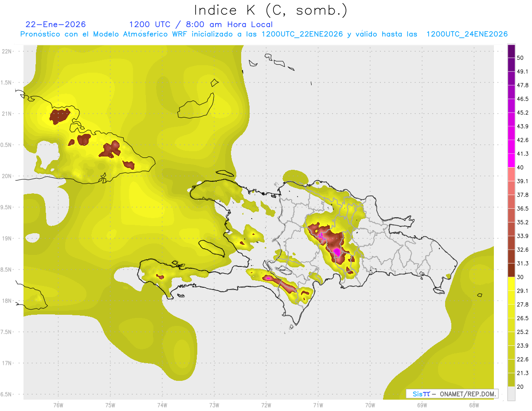
Task: Click legend value '41.3'
Action: click(523, 154)
